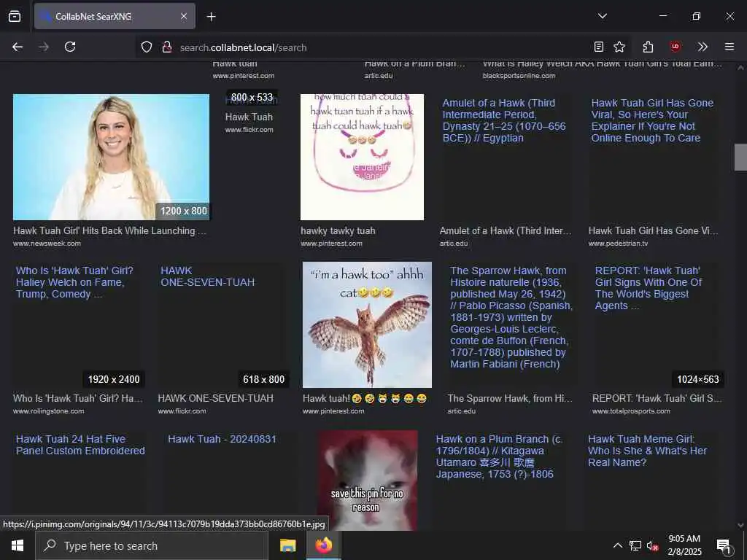
Task: Reload the current page
Action: click(70, 47)
